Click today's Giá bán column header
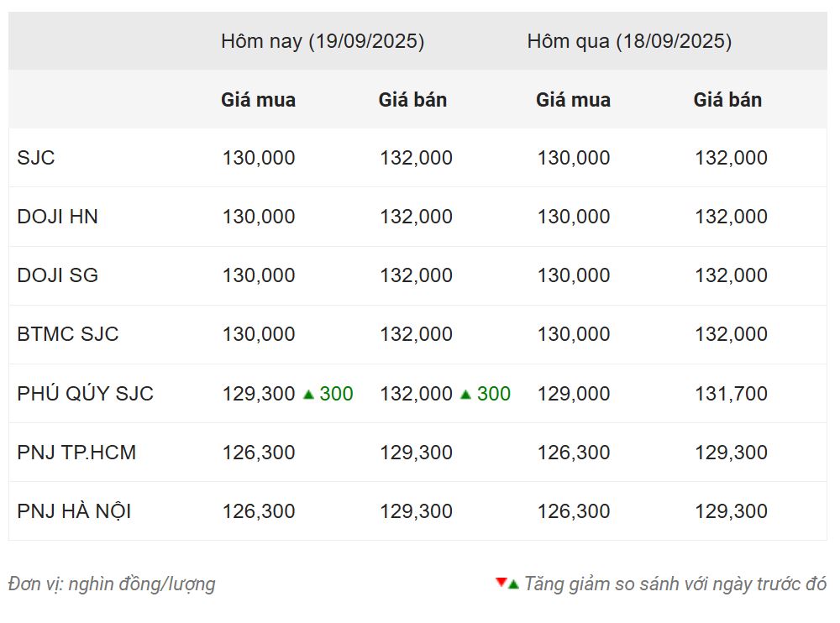 coord(412,100)
